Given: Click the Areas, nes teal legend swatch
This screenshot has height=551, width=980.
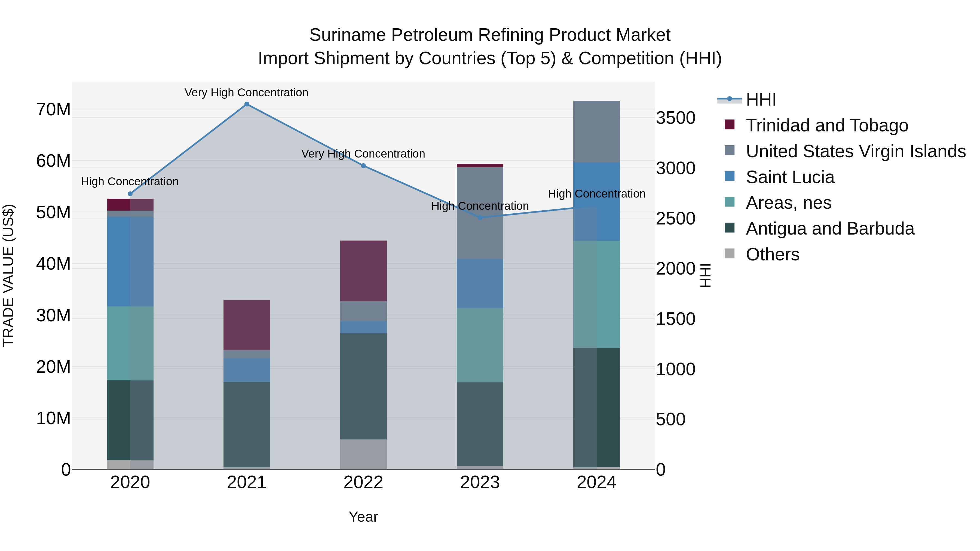Looking at the screenshot, I should click(730, 202).
